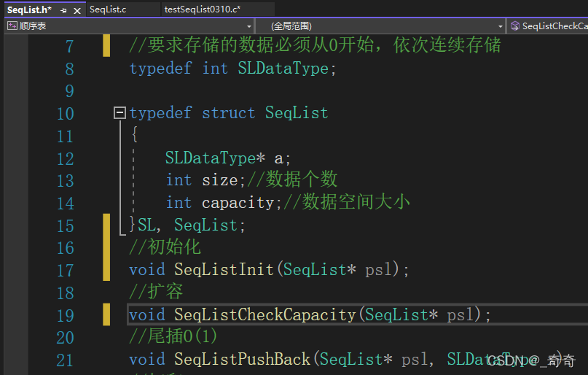This screenshot has width=588, height=375.
Task: Open the testSeqList0310.c tab
Action: point(202,9)
